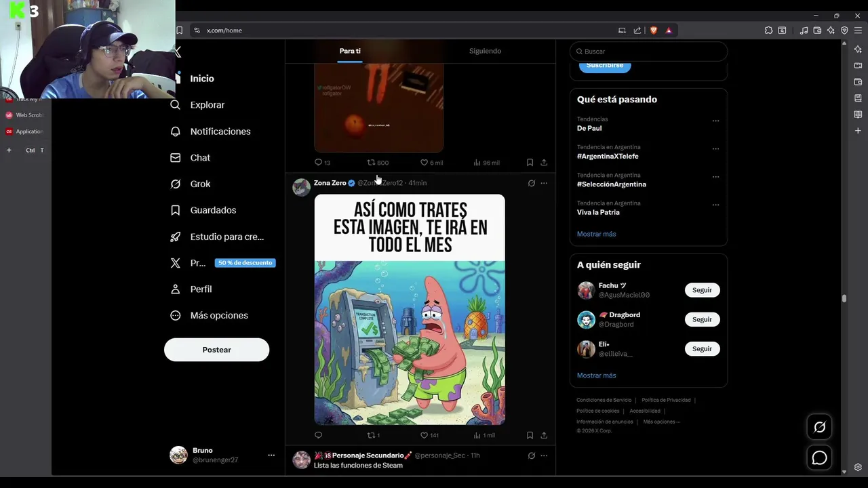Like the post with 6 mil likes
The width and height of the screenshot is (868, 488).
click(431, 163)
